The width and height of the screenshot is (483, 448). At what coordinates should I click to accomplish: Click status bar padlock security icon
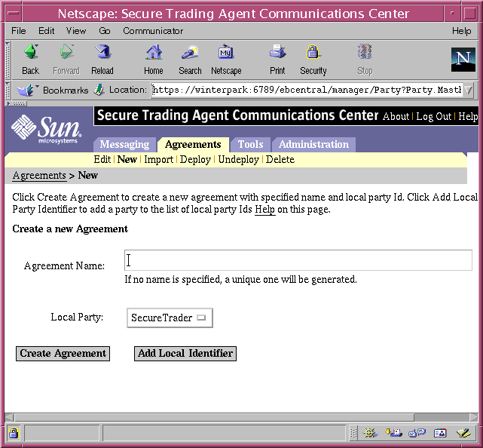pos(14,433)
